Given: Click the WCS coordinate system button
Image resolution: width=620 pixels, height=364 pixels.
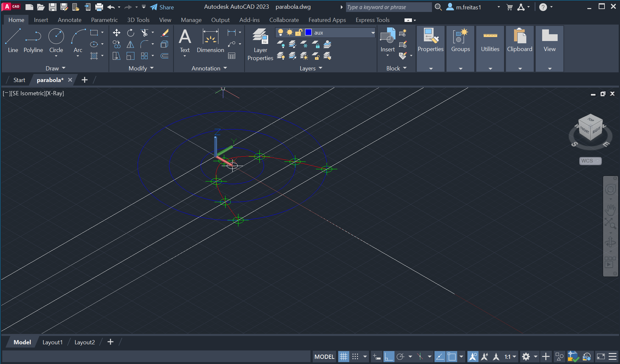Looking at the screenshot, I should coord(590,161).
